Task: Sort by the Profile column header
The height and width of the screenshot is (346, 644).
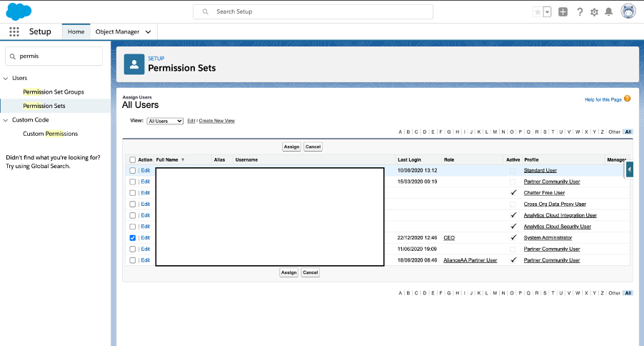Action: [531, 159]
